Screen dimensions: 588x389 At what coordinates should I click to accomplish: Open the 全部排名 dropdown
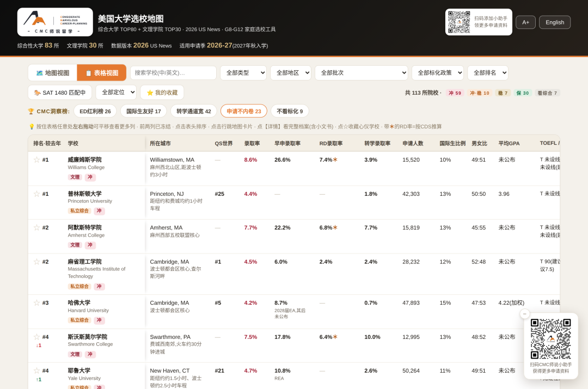(488, 73)
